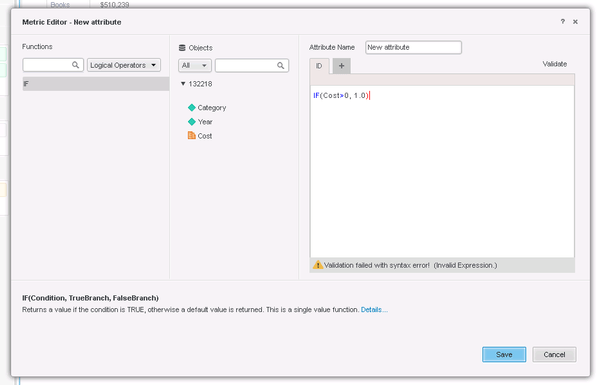Click the Objects search magnifier icon
600x385 pixels.
coord(280,65)
